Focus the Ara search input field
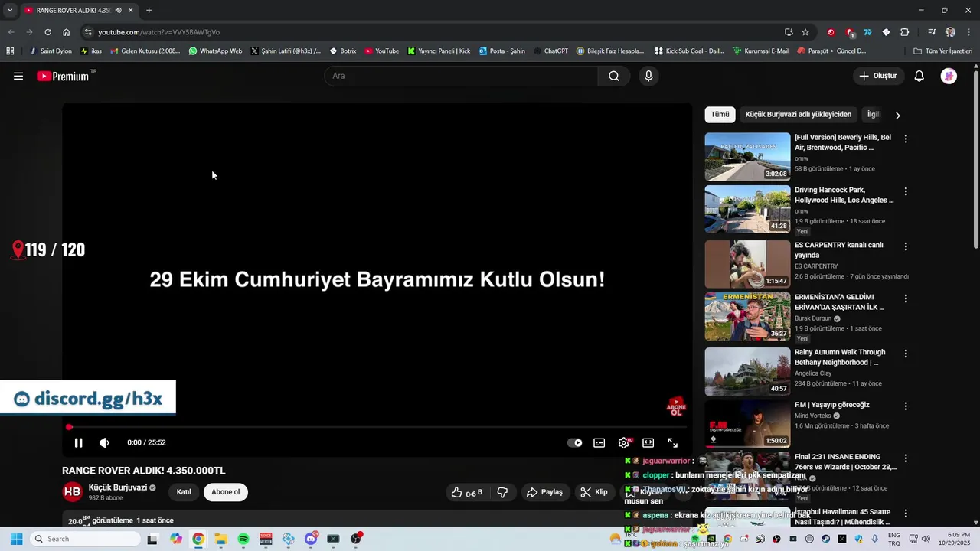 pyautogui.click(x=461, y=76)
